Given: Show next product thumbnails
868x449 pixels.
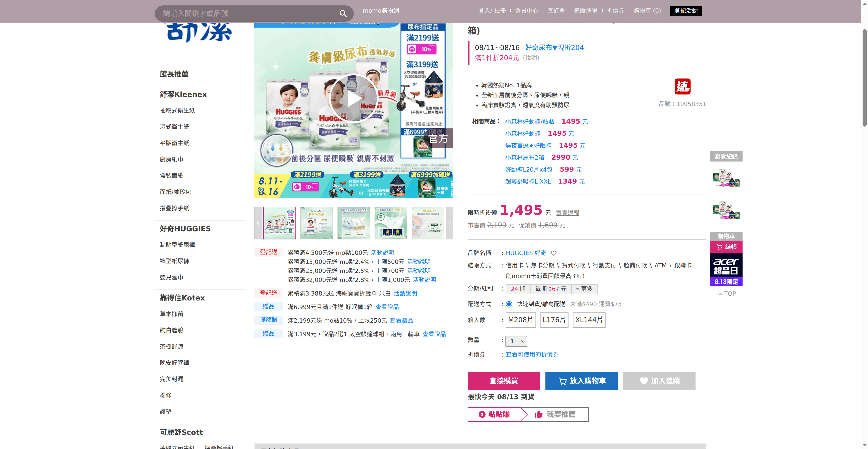Looking at the screenshot, I should tap(449, 223).
